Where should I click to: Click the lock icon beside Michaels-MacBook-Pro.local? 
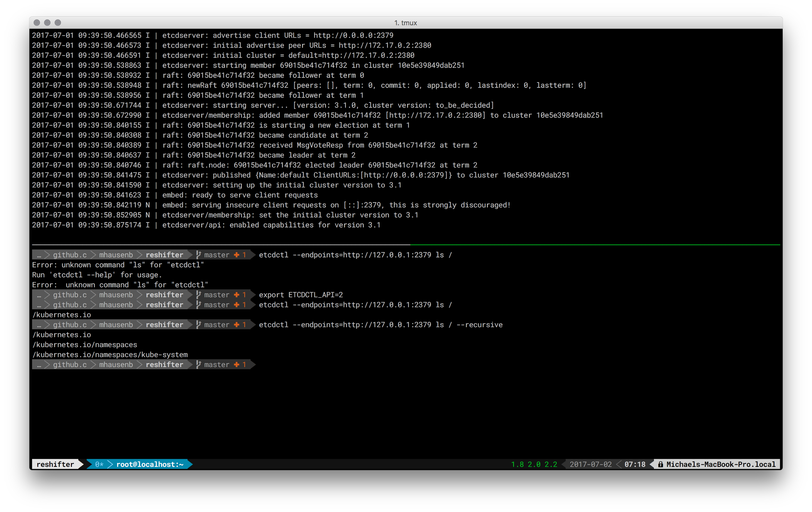660,465
